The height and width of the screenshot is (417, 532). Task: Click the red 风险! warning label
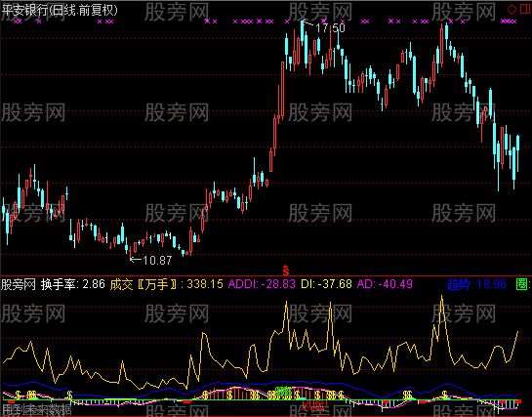pyautogui.click(x=314, y=405)
